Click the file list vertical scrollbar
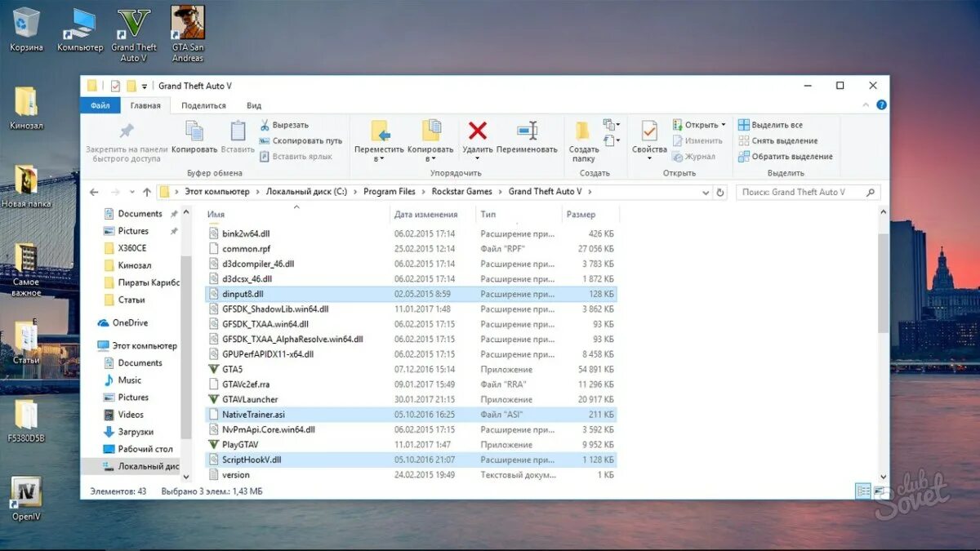The image size is (980, 551). [883, 282]
